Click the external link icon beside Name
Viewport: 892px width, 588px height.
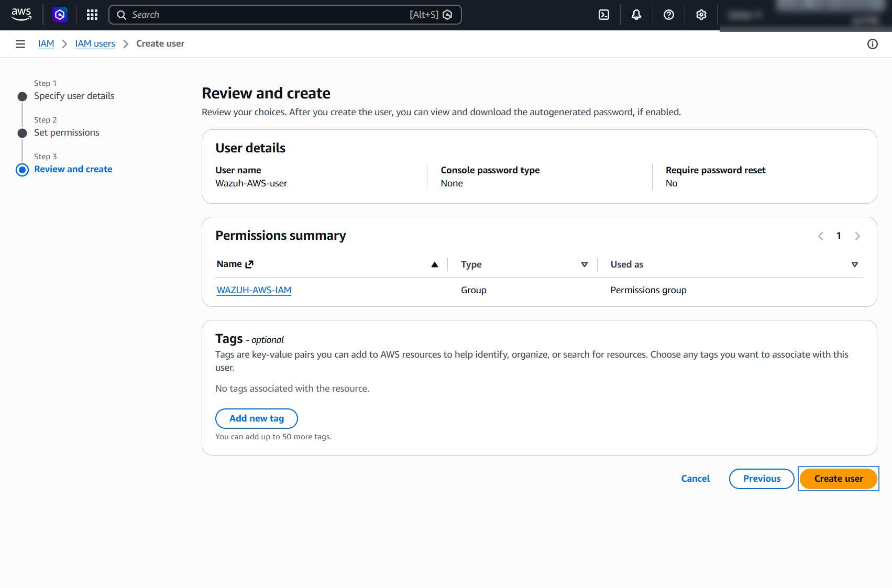(249, 264)
